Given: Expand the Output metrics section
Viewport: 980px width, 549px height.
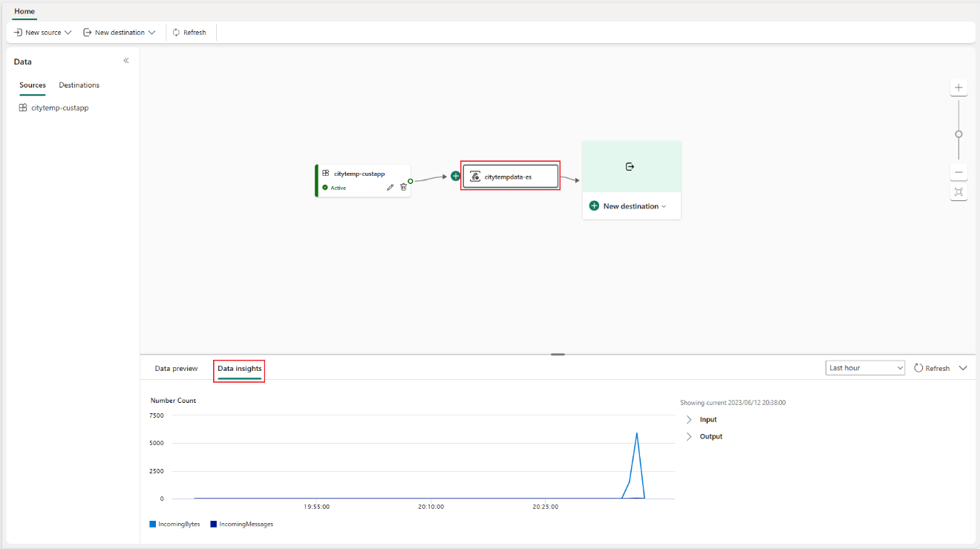Looking at the screenshot, I should pos(704,436).
